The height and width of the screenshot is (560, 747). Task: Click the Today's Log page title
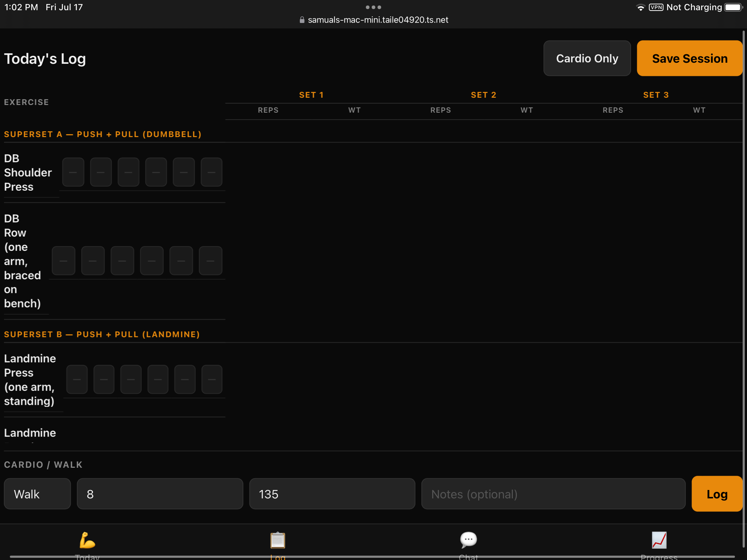click(x=45, y=59)
